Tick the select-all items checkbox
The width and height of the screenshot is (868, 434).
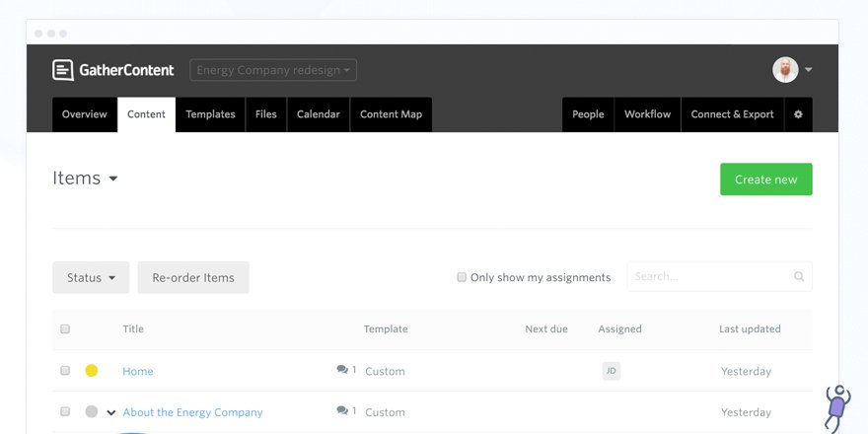pos(65,329)
